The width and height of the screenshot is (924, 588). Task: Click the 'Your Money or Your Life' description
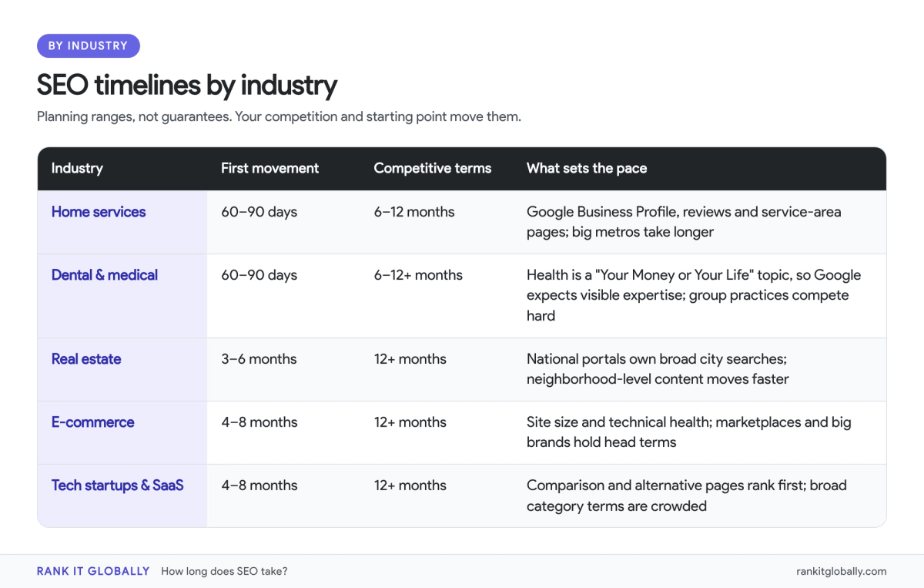(694, 295)
